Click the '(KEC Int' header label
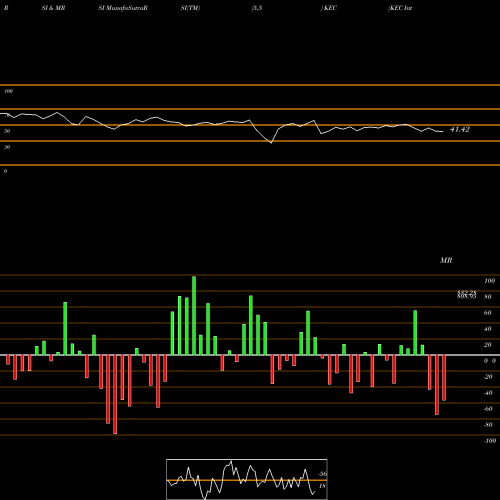This screenshot has width=500, height=500. pos(400,8)
